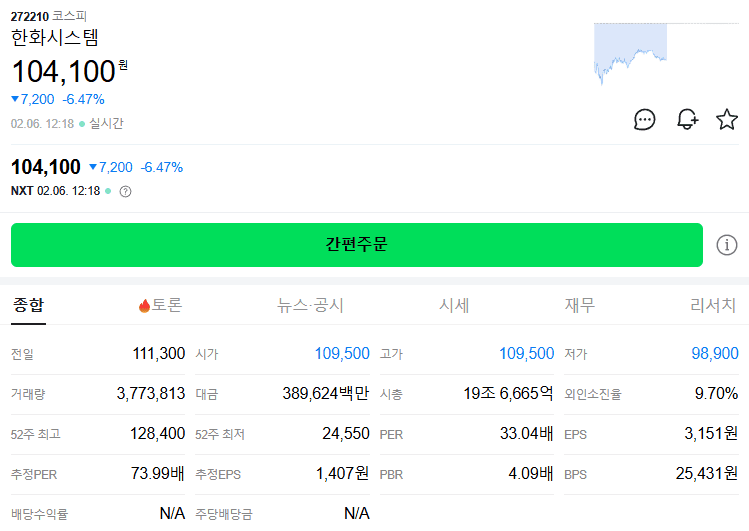The image size is (749, 531).
Task: Click the NXT price 104,100
Action: click(x=46, y=167)
